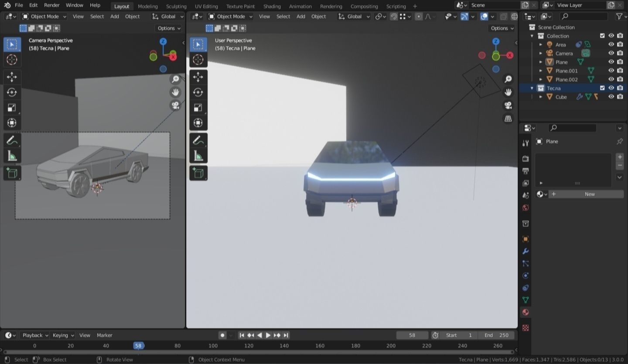Uncheck the Collection exclude checkbox
The width and height of the screenshot is (628, 364).
(602, 36)
